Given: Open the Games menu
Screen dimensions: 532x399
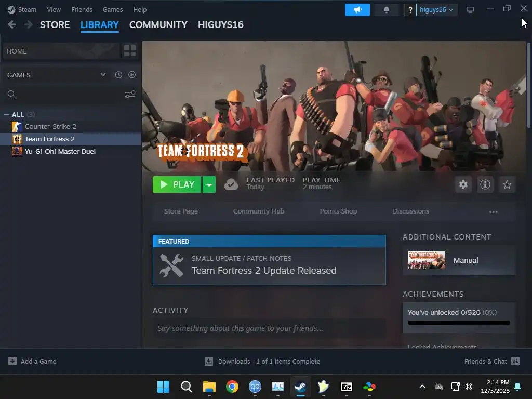Looking at the screenshot, I should [x=113, y=9].
